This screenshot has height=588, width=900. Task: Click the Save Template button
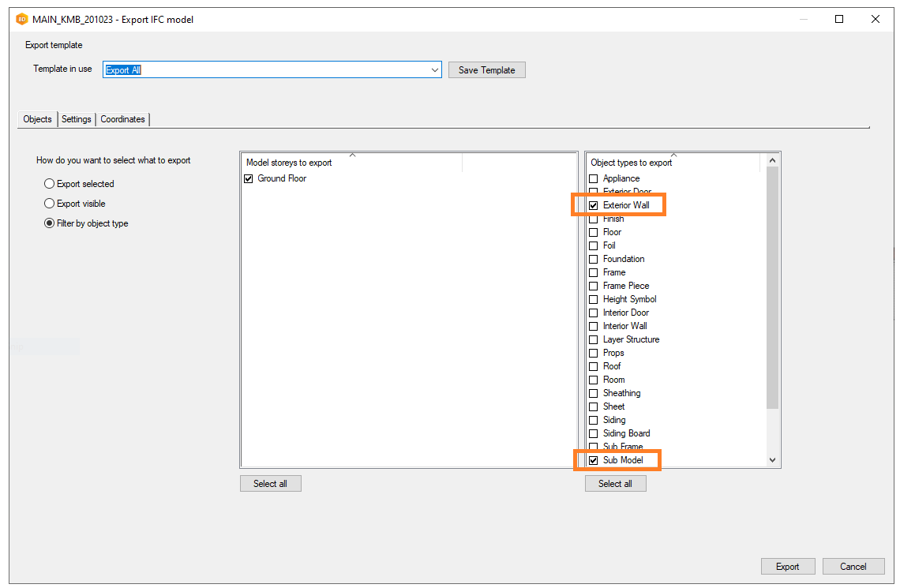click(x=486, y=70)
